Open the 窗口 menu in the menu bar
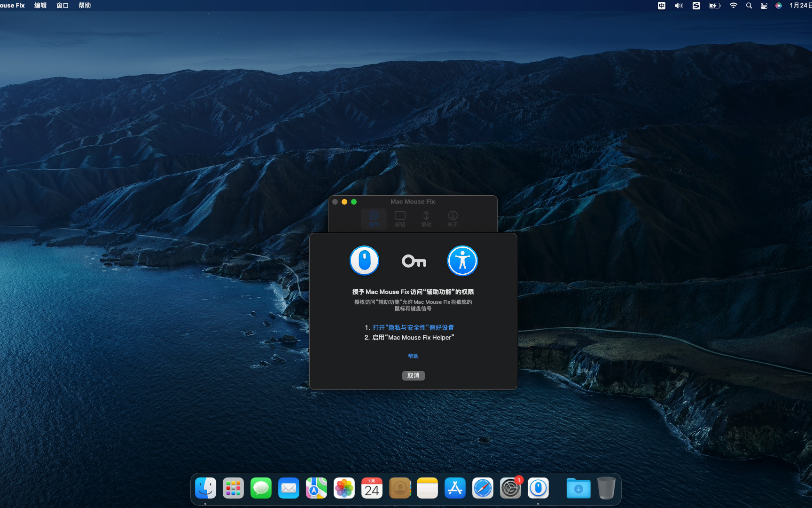The width and height of the screenshot is (812, 508). tap(62, 5)
